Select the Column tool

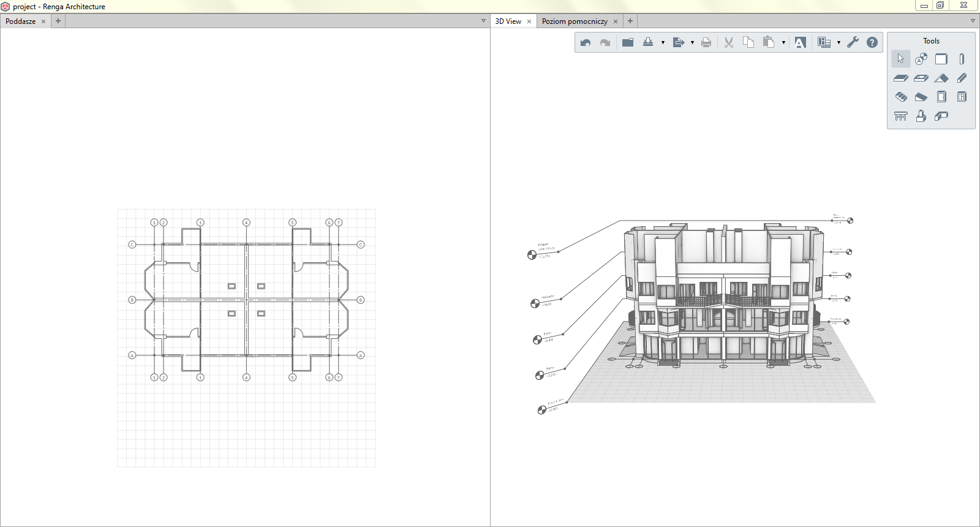(x=962, y=59)
